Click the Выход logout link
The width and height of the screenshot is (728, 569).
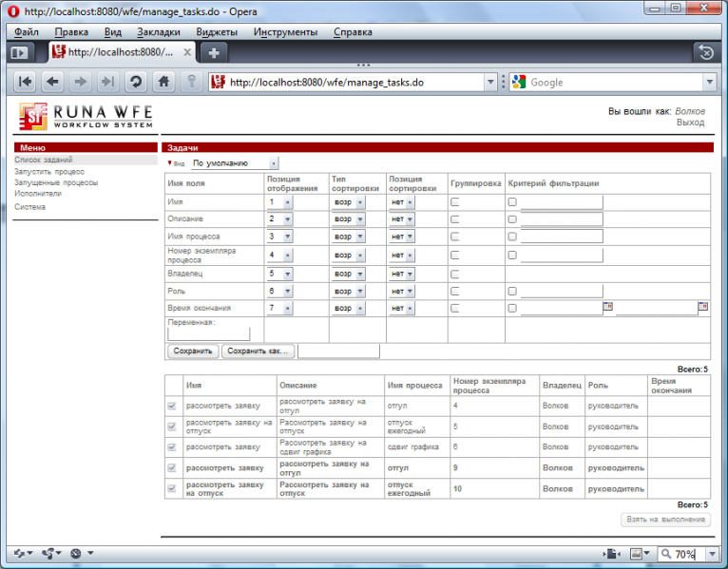[690, 123]
